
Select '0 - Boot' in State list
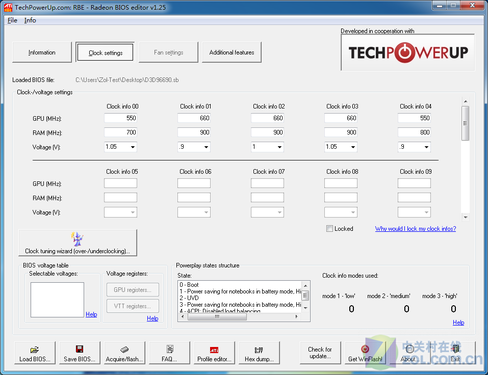[x=189, y=285]
